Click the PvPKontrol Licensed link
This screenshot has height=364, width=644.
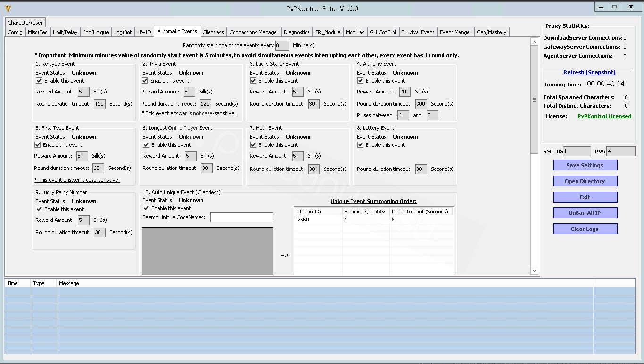[x=604, y=116]
